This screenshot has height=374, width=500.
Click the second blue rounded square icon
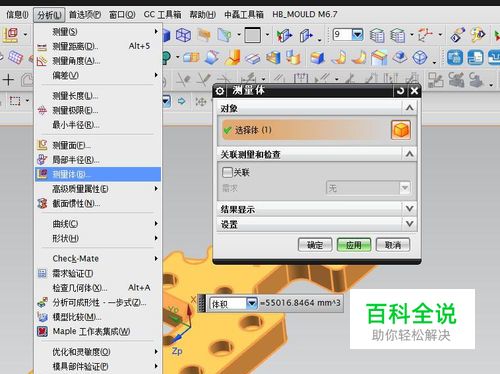click(x=475, y=58)
